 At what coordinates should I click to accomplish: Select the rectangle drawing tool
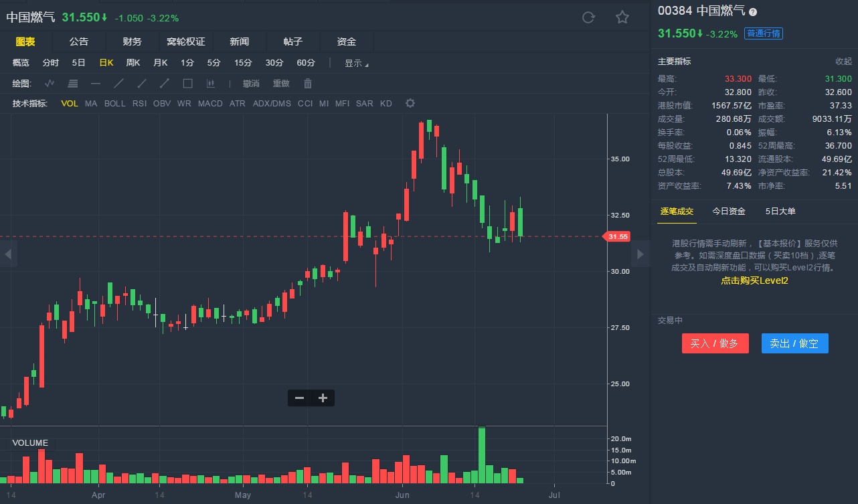point(188,84)
